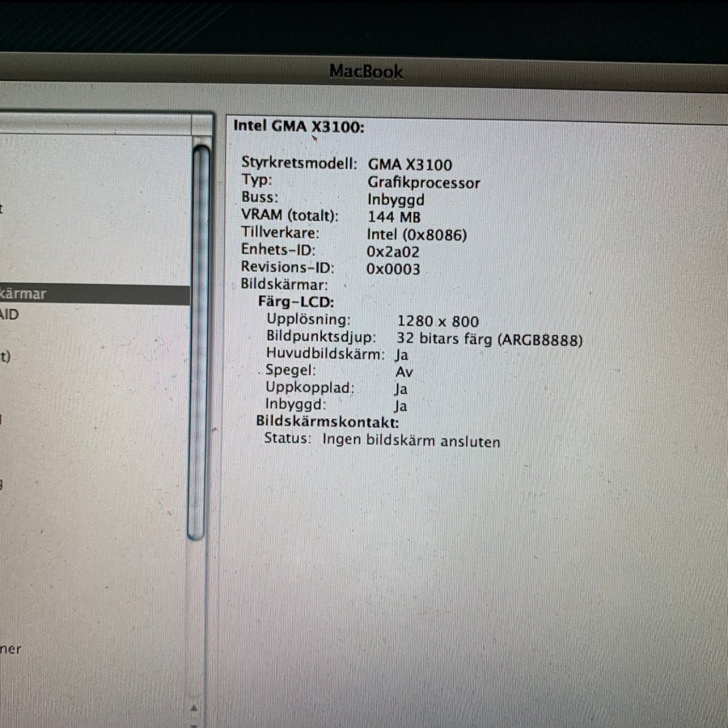This screenshot has height=728, width=728.
Task: Select the highlighted sidebar row ending in "kärmar"
Action: [x=95, y=294]
